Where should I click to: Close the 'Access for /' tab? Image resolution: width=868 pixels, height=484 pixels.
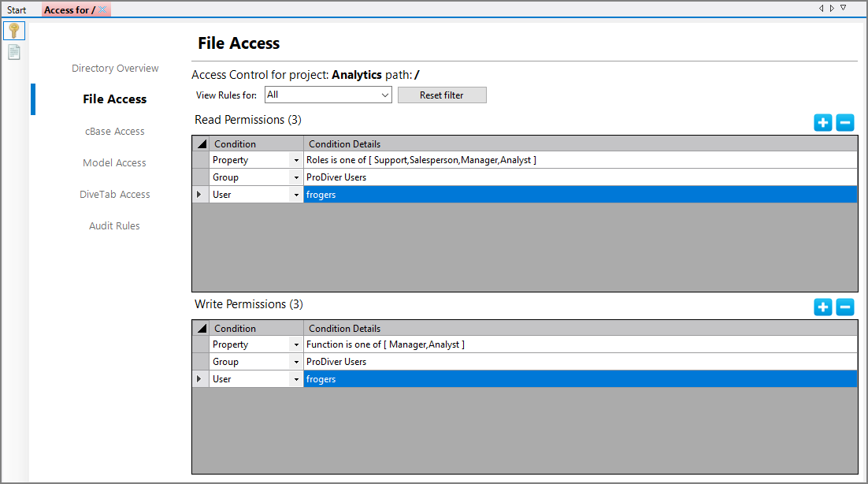click(103, 9)
